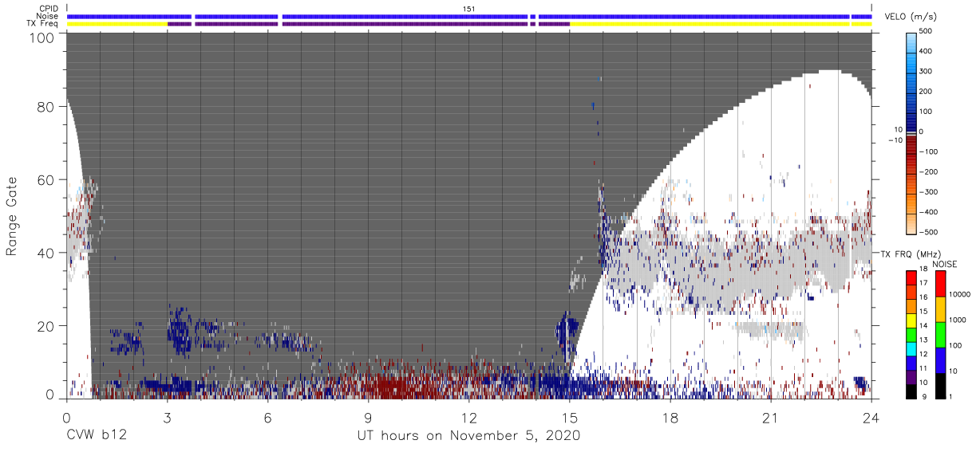980x452 pixels.
Task: Click the 60 tick on Range Gate axis
Action: coord(46,179)
